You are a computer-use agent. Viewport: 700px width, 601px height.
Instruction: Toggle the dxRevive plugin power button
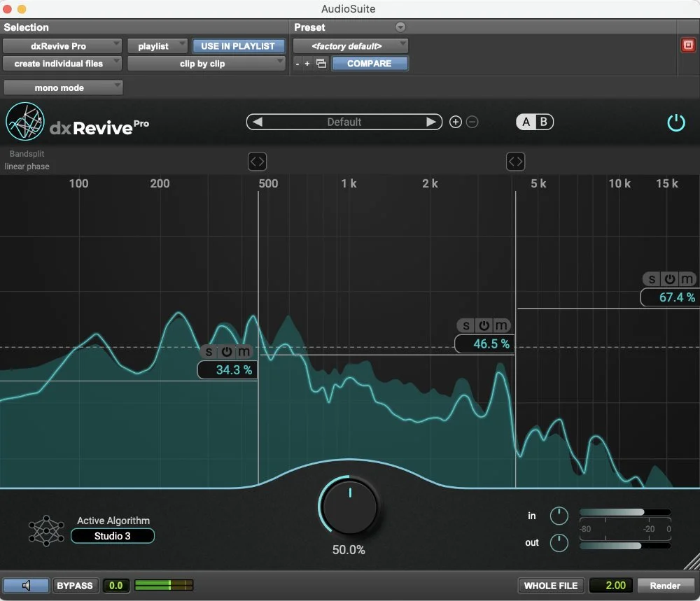pyautogui.click(x=676, y=122)
